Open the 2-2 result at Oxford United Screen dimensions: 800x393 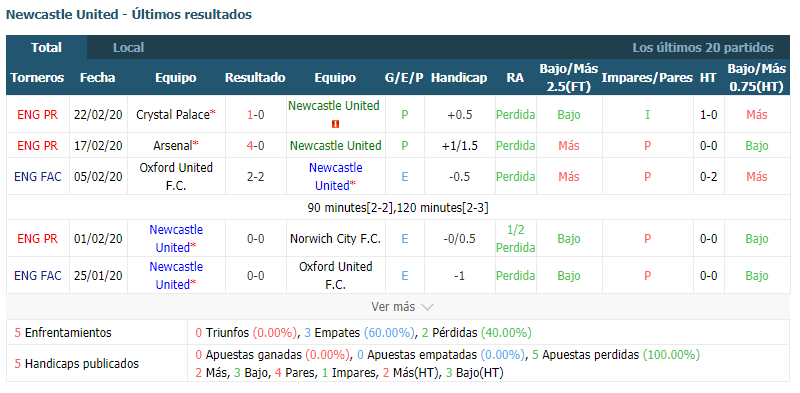click(255, 177)
